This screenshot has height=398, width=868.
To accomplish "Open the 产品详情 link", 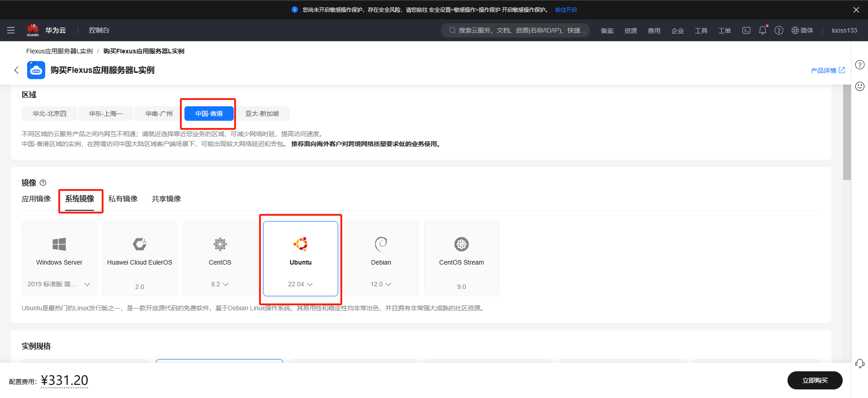I will point(827,71).
